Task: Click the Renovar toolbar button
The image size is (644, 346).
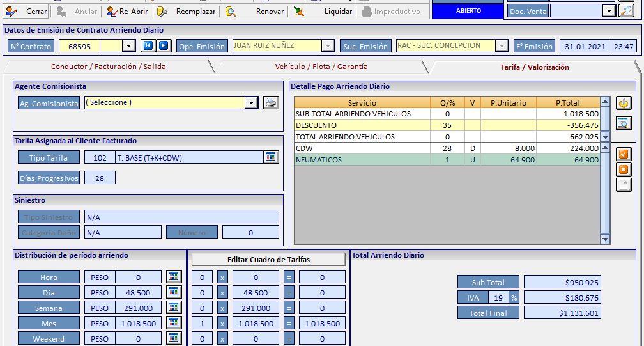Action: click(x=255, y=12)
